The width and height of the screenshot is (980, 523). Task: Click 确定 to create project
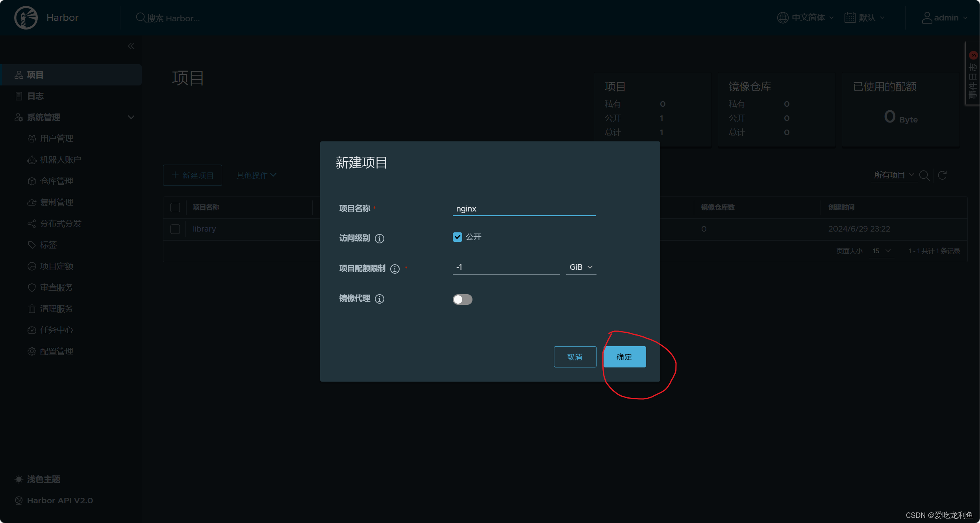coord(624,357)
